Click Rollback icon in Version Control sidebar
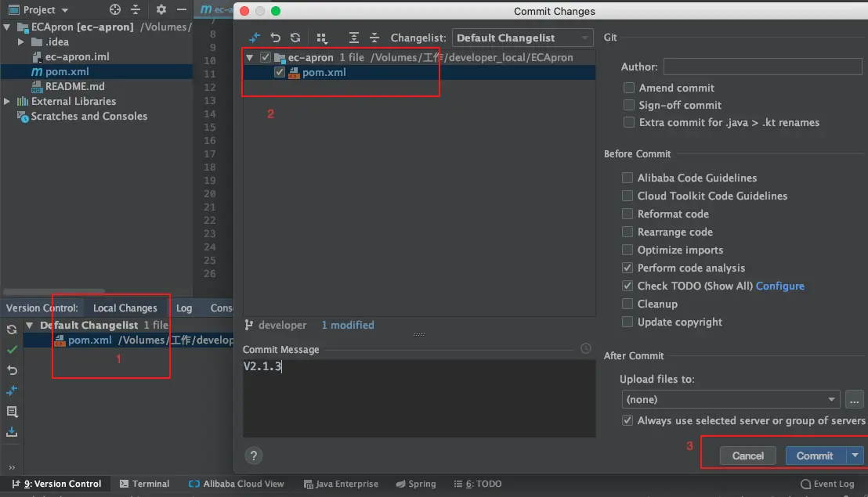868x497 pixels. click(12, 370)
